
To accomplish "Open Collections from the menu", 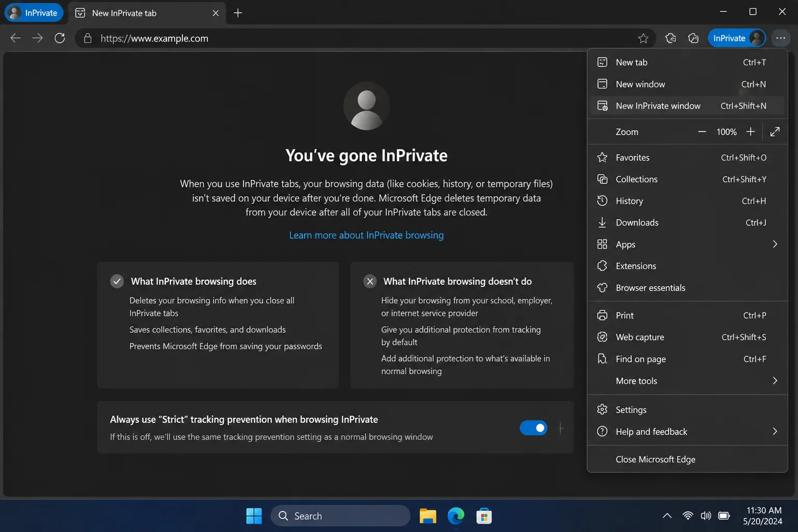I will coord(687,179).
